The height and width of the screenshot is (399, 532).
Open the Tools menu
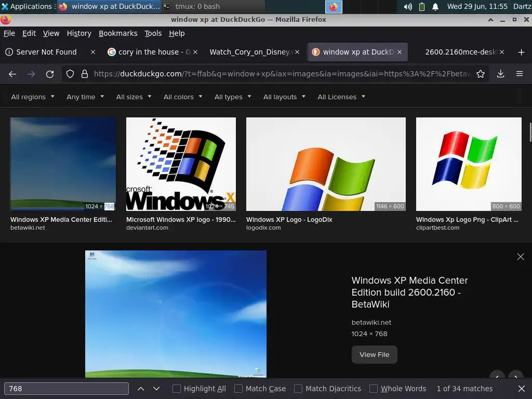pyautogui.click(x=153, y=33)
